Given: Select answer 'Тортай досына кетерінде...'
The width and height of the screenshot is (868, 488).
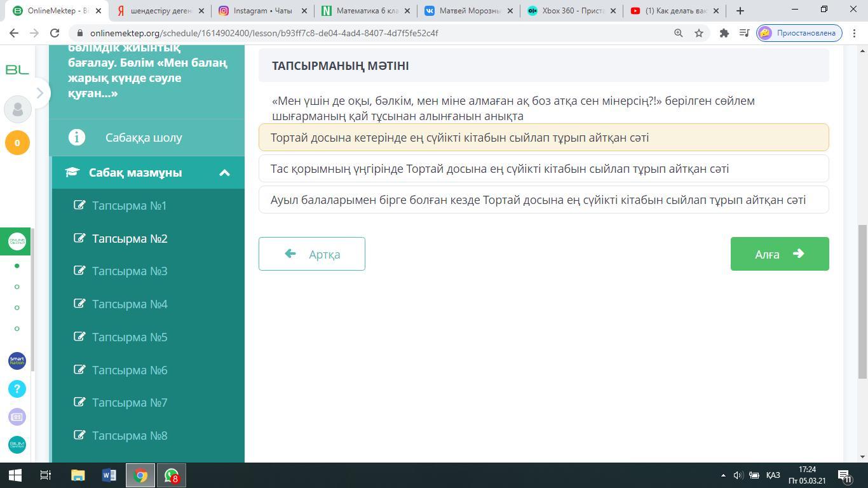Looking at the screenshot, I should click(543, 137).
